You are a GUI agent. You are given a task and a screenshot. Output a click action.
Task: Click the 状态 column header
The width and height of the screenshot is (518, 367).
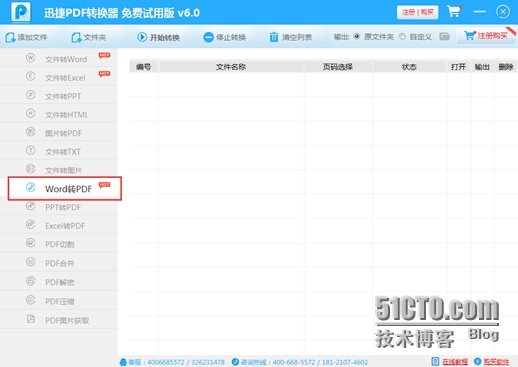coord(409,67)
